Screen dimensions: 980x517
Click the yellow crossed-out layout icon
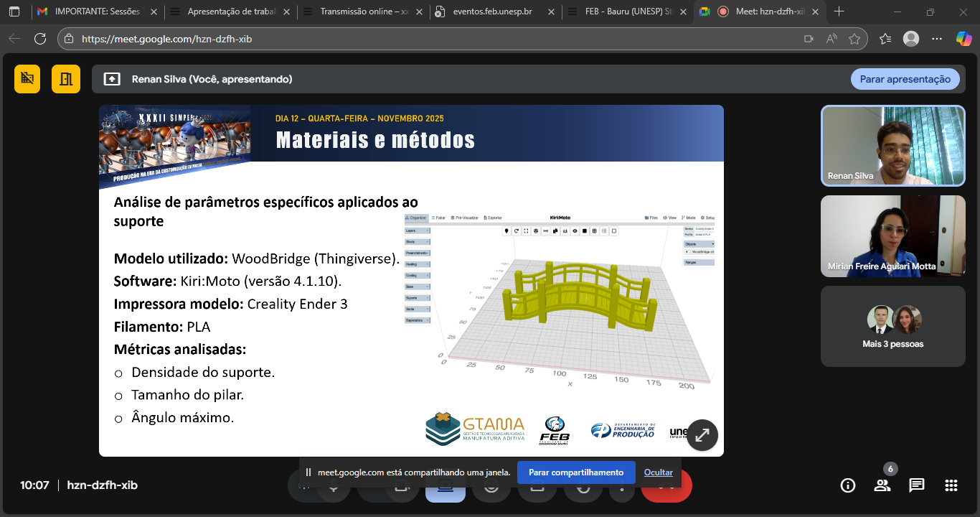(27, 79)
